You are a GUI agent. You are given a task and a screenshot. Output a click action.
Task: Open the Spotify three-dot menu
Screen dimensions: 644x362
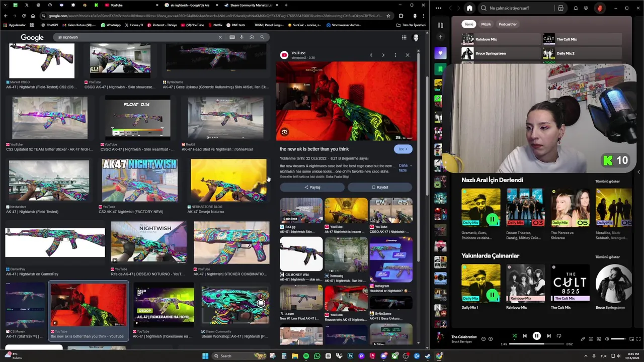coord(438,8)
